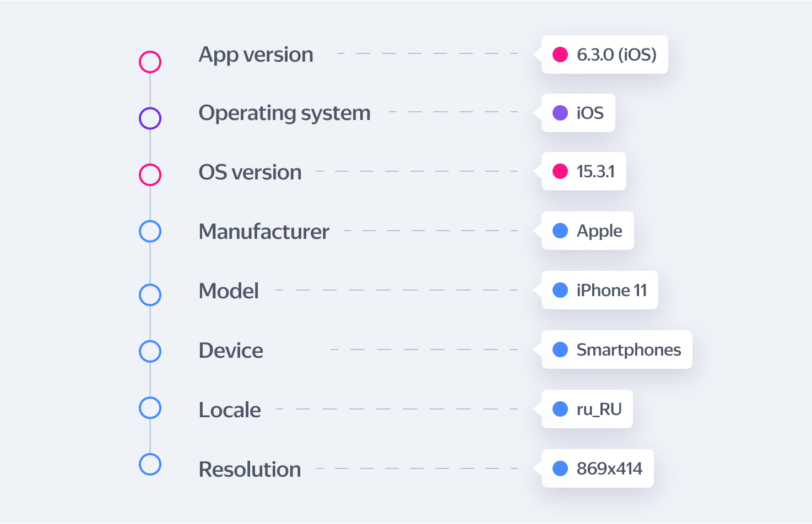
Task: Select the Manufacturer label
Action: pyautogui.click(x=264, y=232)
